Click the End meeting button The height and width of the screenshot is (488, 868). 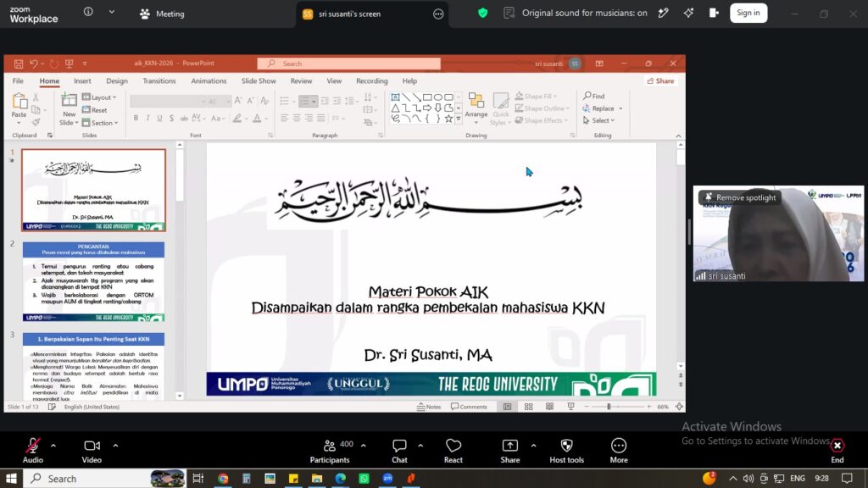pyautogui.click(x=837, y=451)
